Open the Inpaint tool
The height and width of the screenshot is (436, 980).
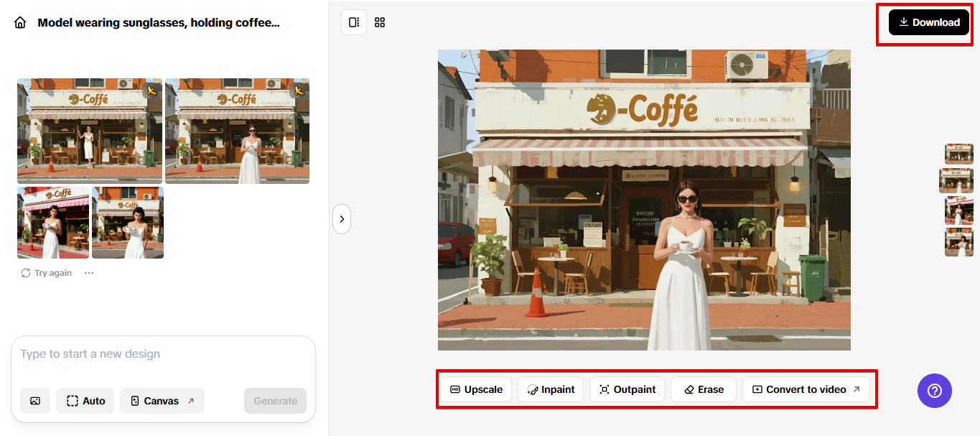(551, 389)
